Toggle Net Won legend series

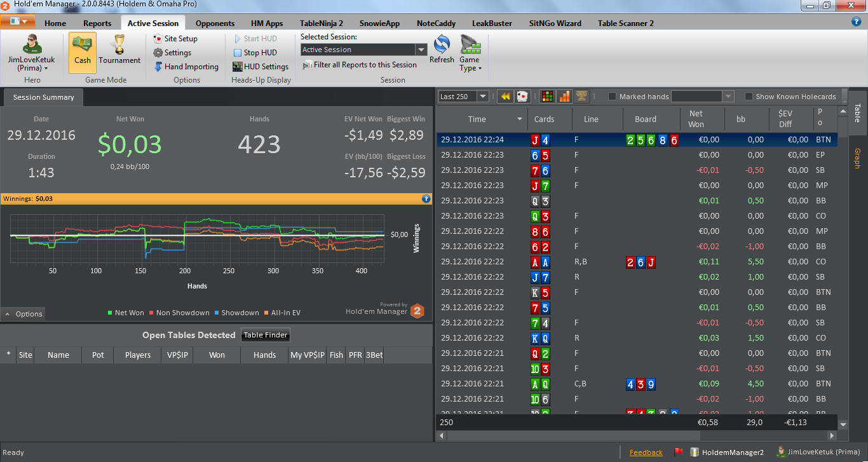pyautogui.click(x=126, y=313)
